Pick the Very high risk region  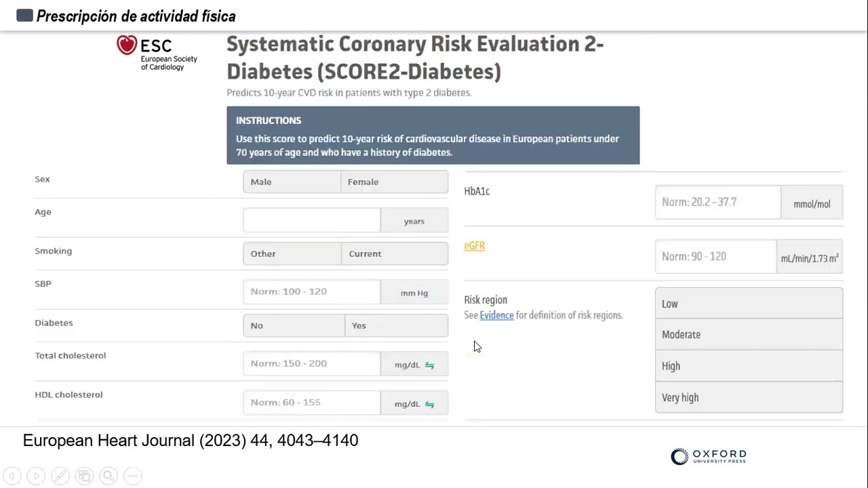click(749, 398)
